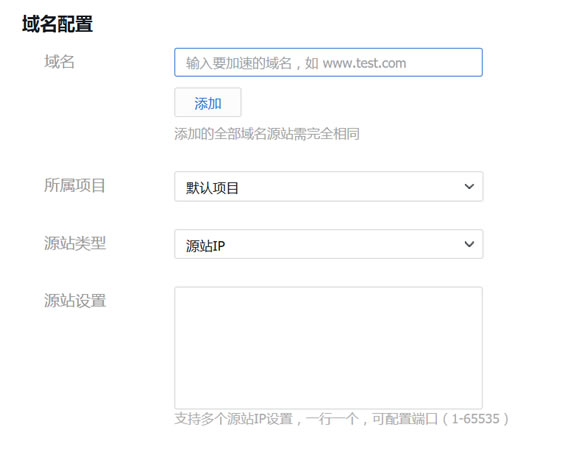The image size is (571, 458).
Task: Click the 域名 input field
Action: pyautogui.click(x=328, y=63)
